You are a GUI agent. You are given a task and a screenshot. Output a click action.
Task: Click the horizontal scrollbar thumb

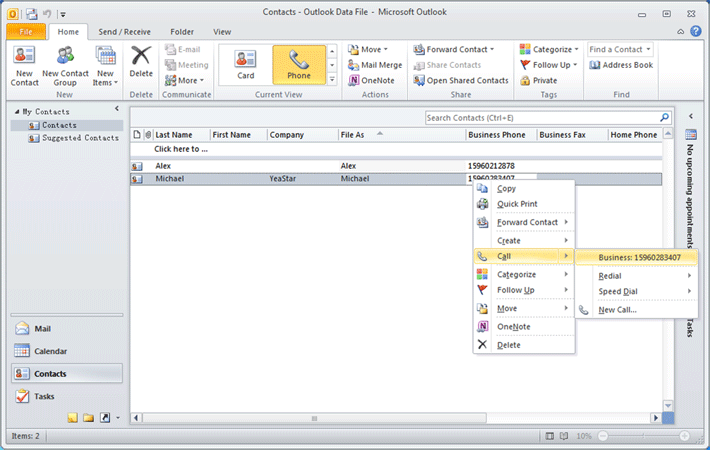(x=314, y=418)
